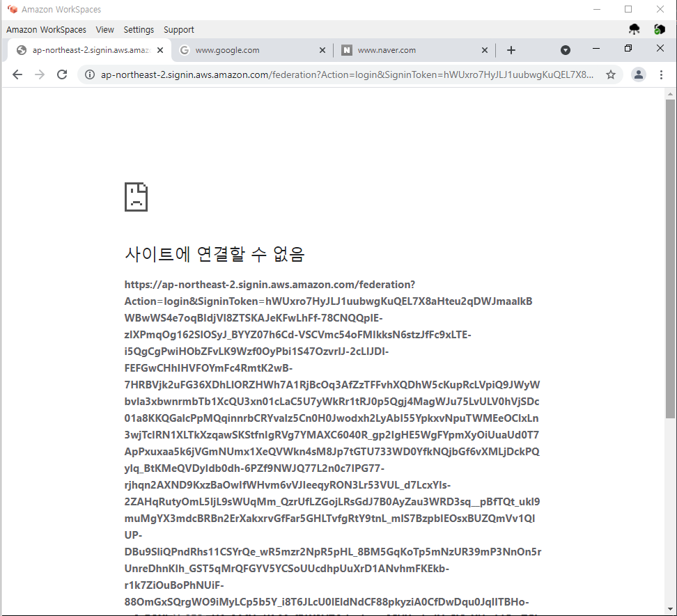Viewport: 677px width, 616px height.
Task: Close the www.naver.com tab
Action: click(485, 50)
